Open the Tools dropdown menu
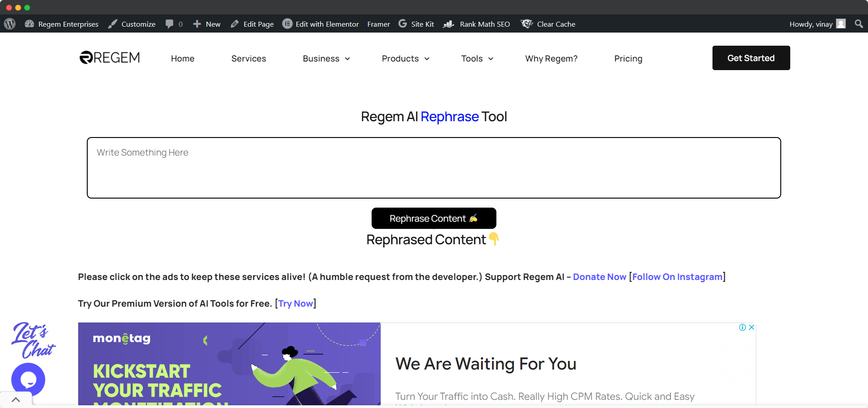The height and width of the screenshot is (408, 868). (x=477, y=58)
